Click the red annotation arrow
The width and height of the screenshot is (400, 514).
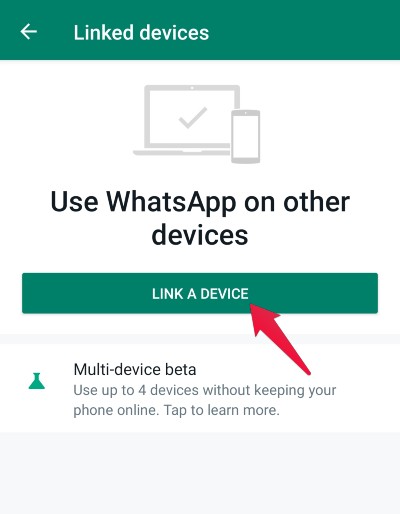pyautogui.click(x=278, y=337)
